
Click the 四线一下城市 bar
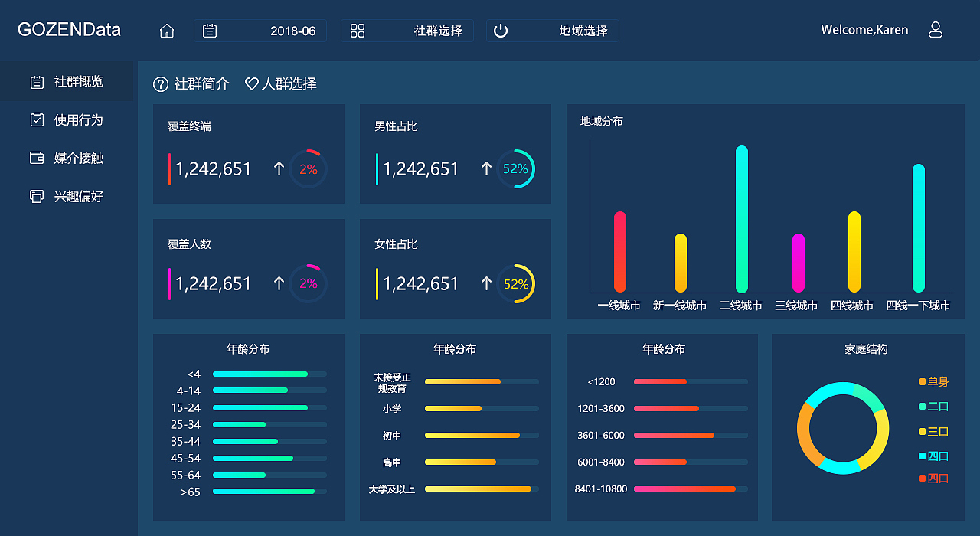(919, 228)
